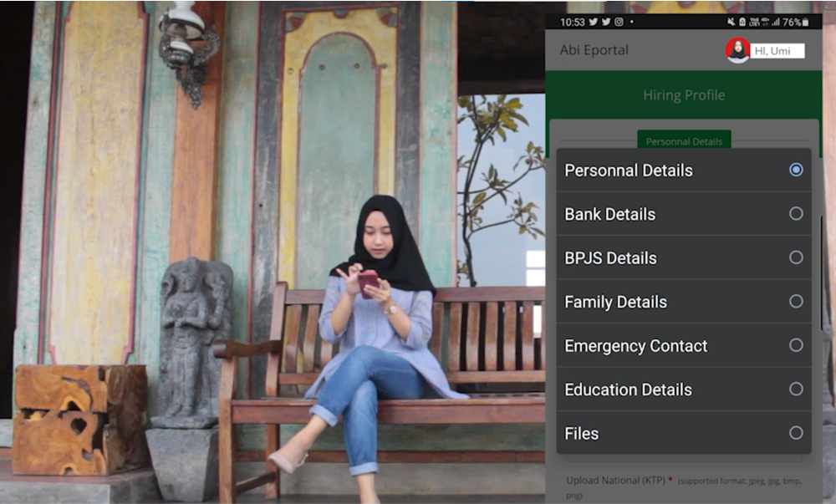Click the Abi Eportal app title

point(594,50)
